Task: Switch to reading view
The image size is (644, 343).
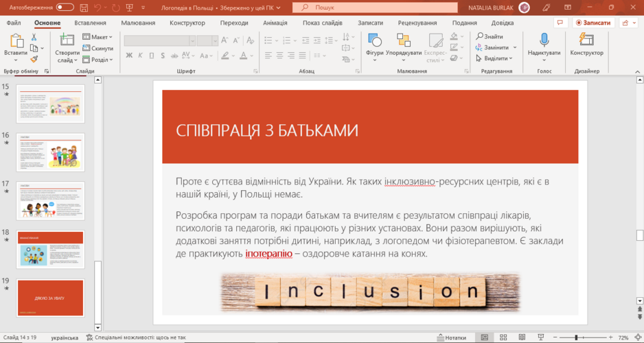Action: [x=522, y=338]
